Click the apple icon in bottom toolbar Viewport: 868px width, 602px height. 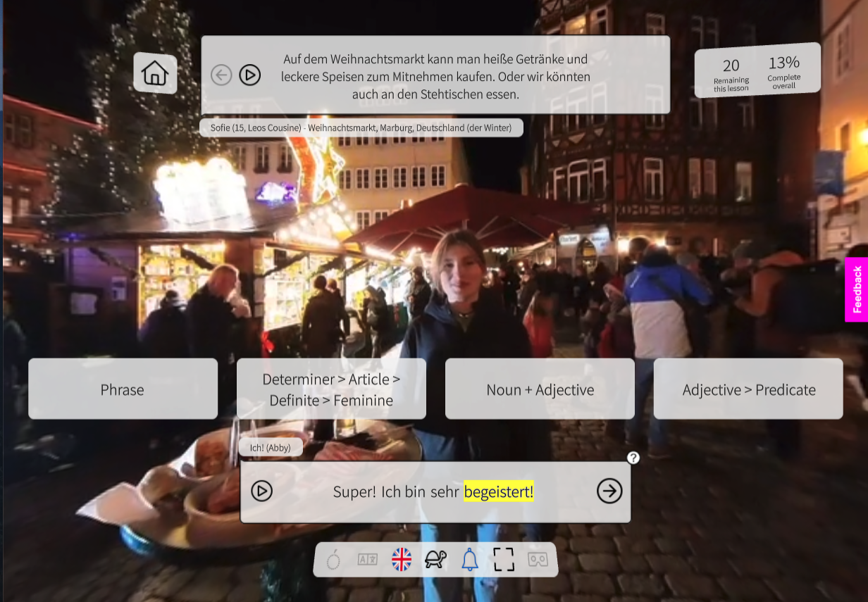333,560
